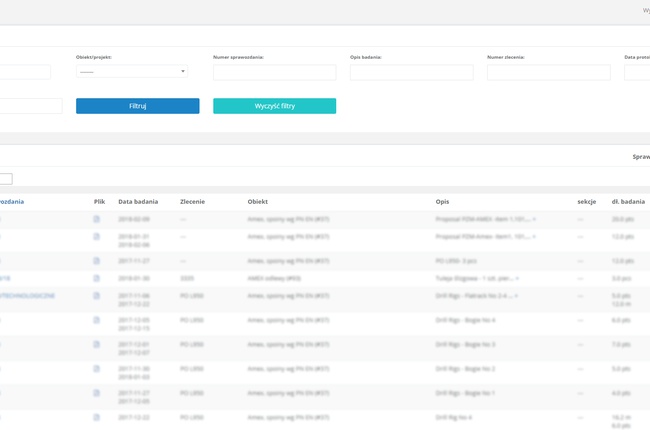Viewport: 650px width, 430px height.
Task: Click into the Numer sprawozdania field
Action: tap(274, 73)
